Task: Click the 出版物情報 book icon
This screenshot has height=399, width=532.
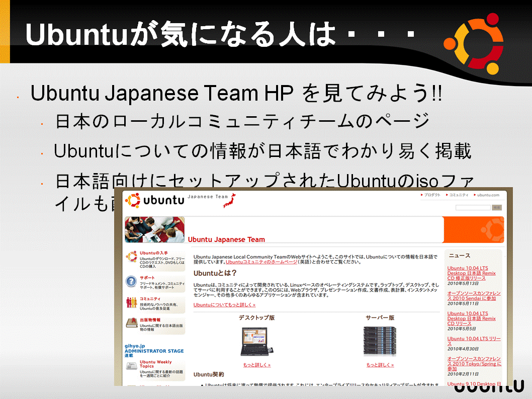Action: 132,323
